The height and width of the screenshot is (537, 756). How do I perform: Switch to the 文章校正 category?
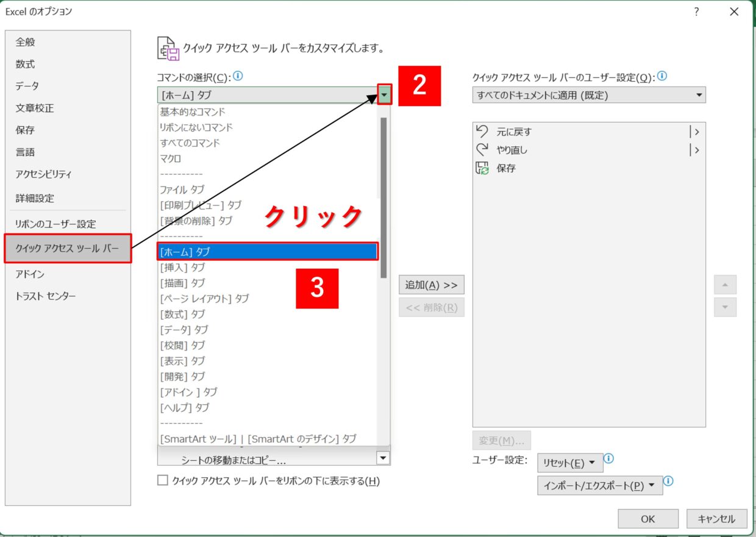click(68, 108)
